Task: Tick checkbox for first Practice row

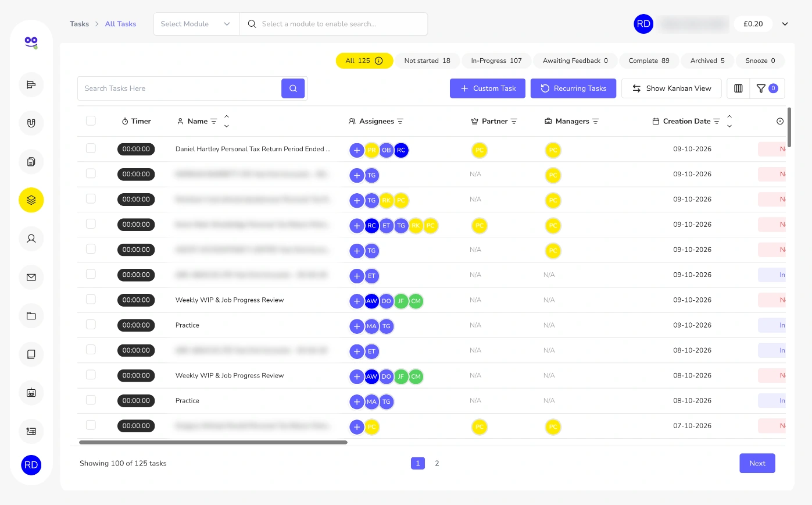Action: tap(91, 324)
